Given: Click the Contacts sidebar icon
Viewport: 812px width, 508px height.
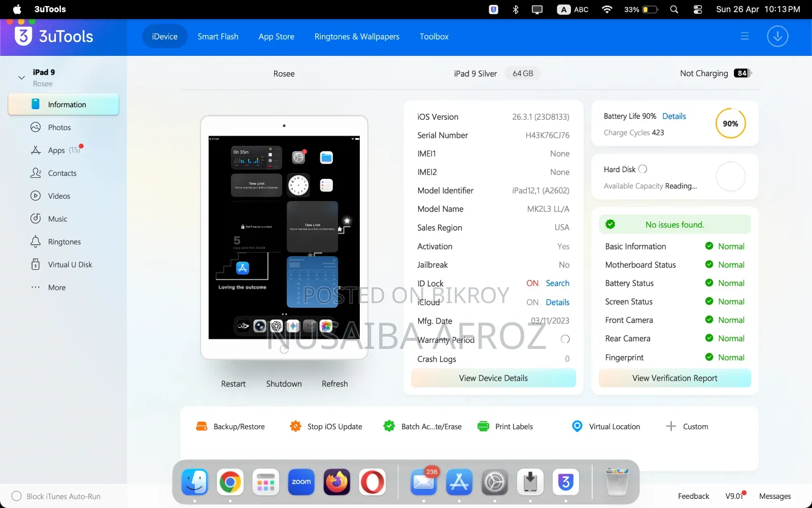Looking at the screenshot, I should click(36, 173).
